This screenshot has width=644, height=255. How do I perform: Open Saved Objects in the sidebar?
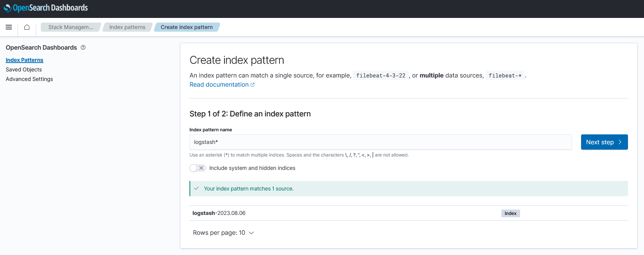coord(24,69)
